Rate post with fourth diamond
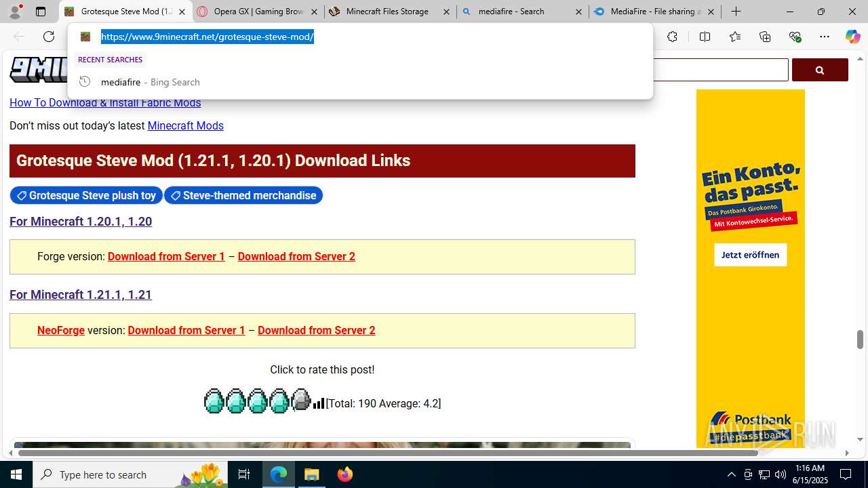 click(x=279, y=401)
